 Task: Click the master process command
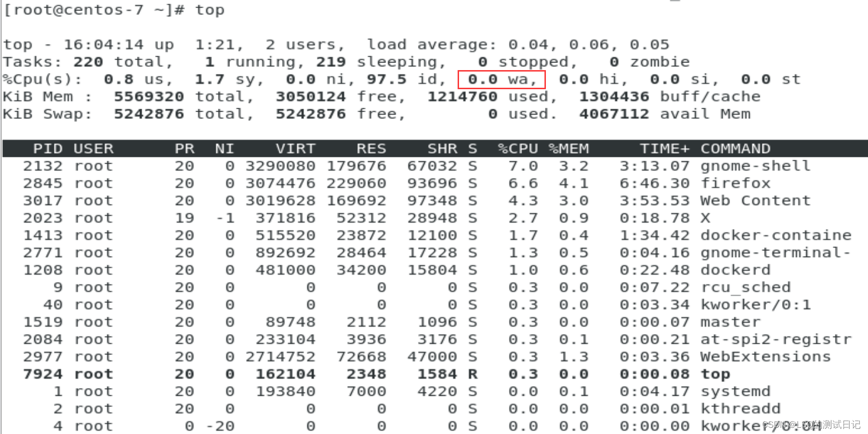tap(730, 322)
